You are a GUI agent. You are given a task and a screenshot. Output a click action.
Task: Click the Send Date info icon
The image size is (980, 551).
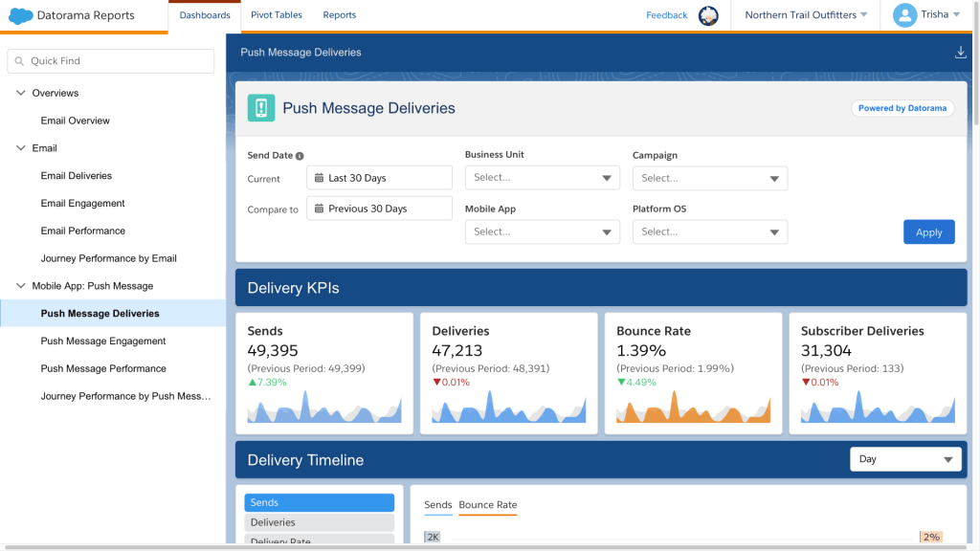[x=300, y=156]
